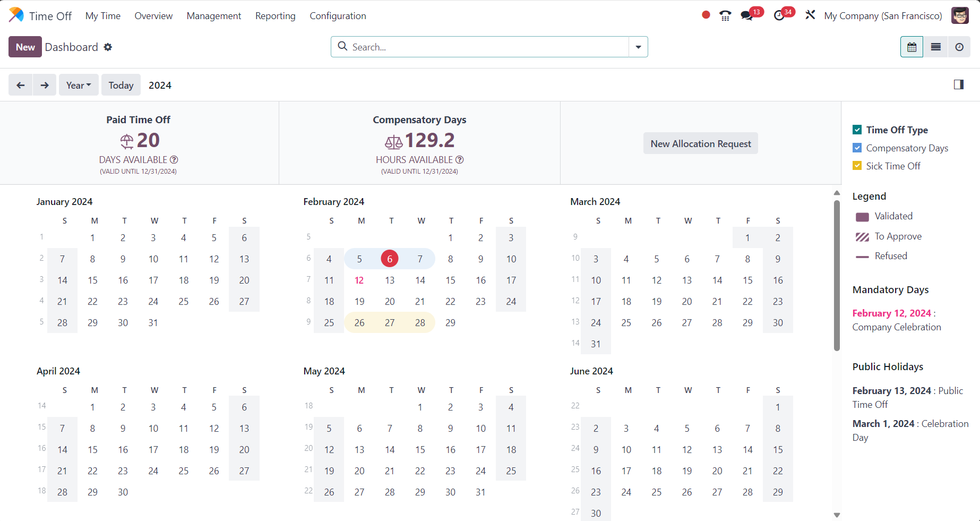Open the chat messages icon with badge 13

click(x=747, y=15)
